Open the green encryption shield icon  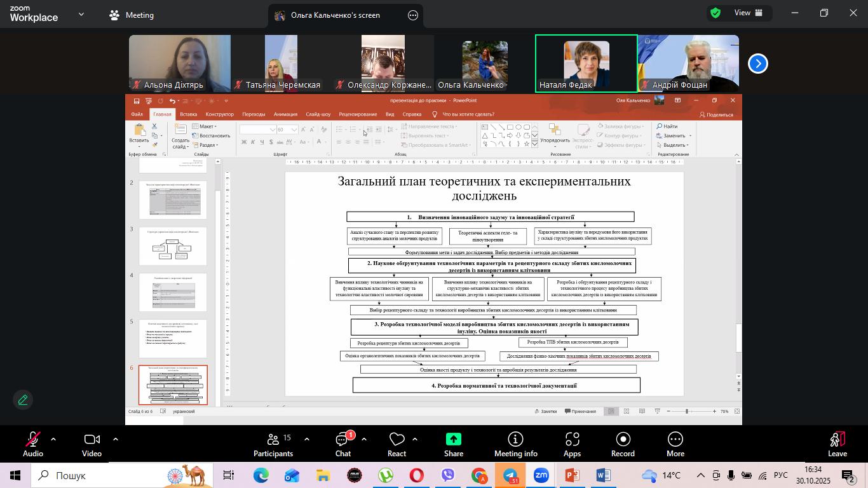[715, 13]
